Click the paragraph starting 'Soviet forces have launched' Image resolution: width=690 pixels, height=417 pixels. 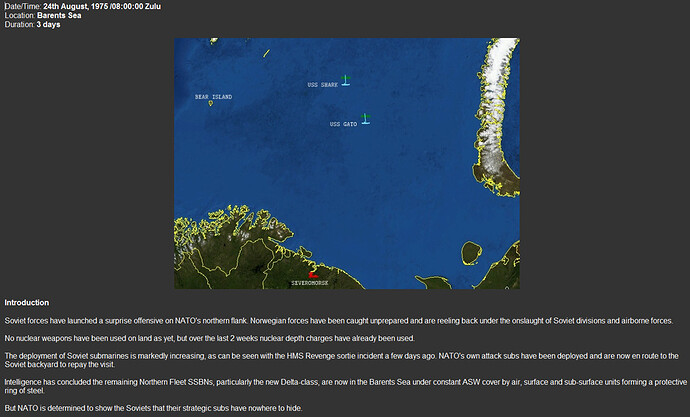point(338,320)
